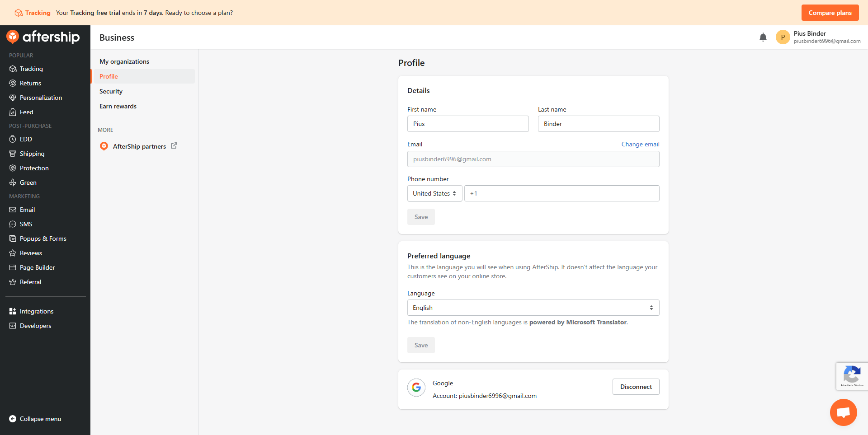Screen dimensions: 868x435
Task: Click the Collapse menu arrow icon
Action: [13, 419]
